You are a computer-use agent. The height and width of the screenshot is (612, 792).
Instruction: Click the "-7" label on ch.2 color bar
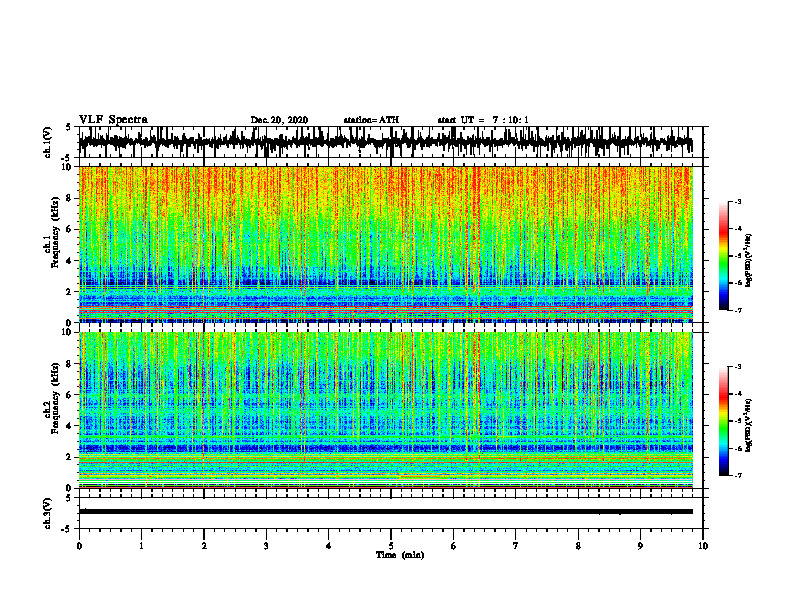click(738, 475)
